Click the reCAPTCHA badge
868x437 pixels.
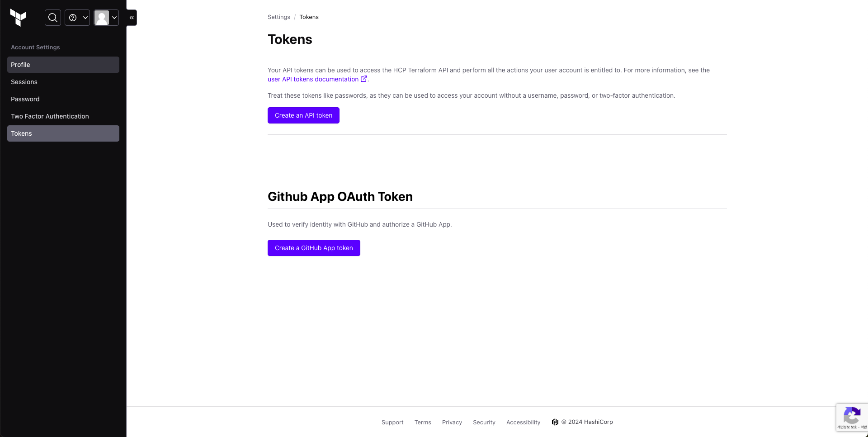(852, 417)
